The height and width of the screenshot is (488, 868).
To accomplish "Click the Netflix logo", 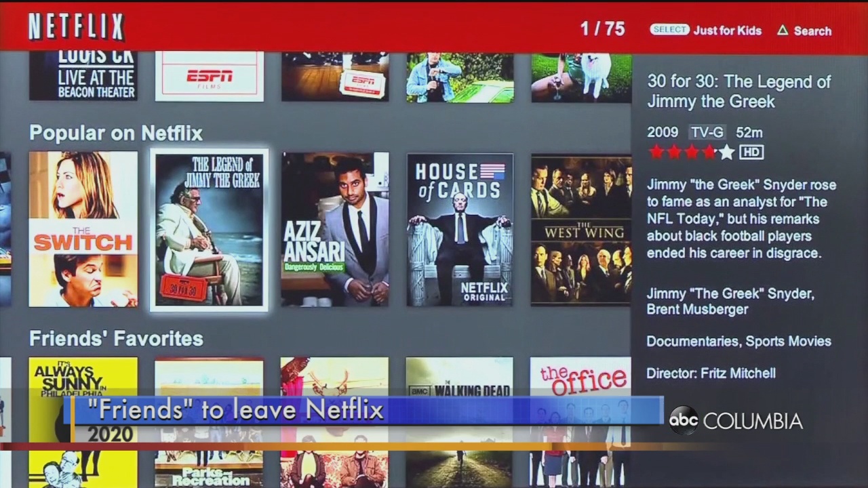I will tap(76, 27).
